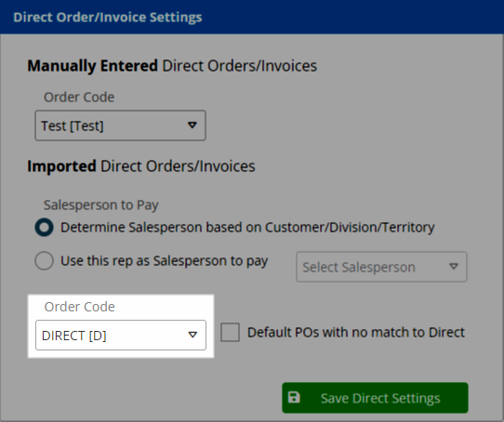This screenshot has width=504, height=422.
Task: Open the Select Salesperson dropdown
Action: tap(381, 267)
